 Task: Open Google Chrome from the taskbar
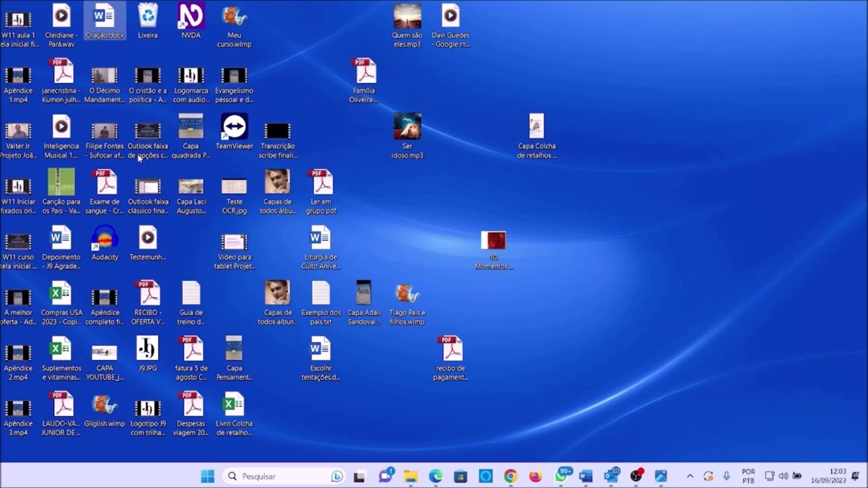tap(511, 476)
